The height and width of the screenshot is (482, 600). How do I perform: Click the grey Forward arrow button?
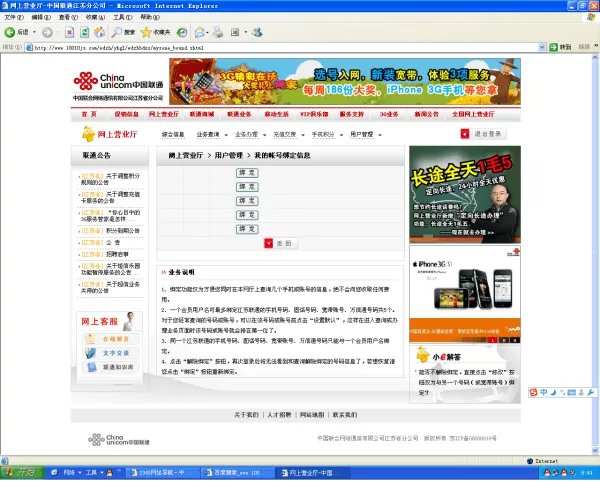pos(47,33)
